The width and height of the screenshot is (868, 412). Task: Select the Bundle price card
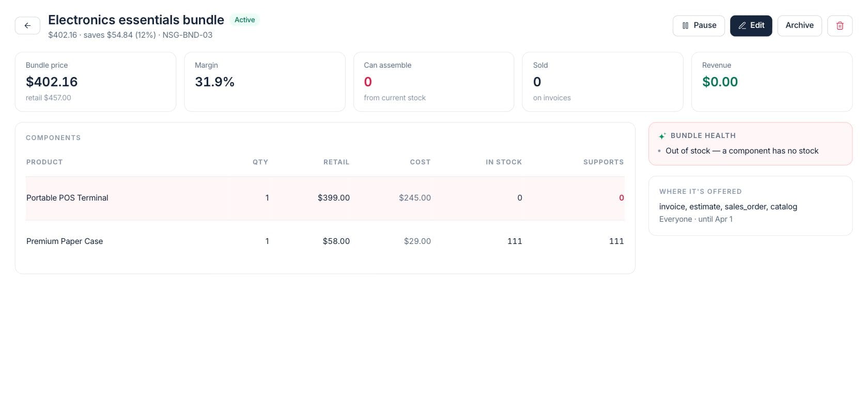click(96, 82)
